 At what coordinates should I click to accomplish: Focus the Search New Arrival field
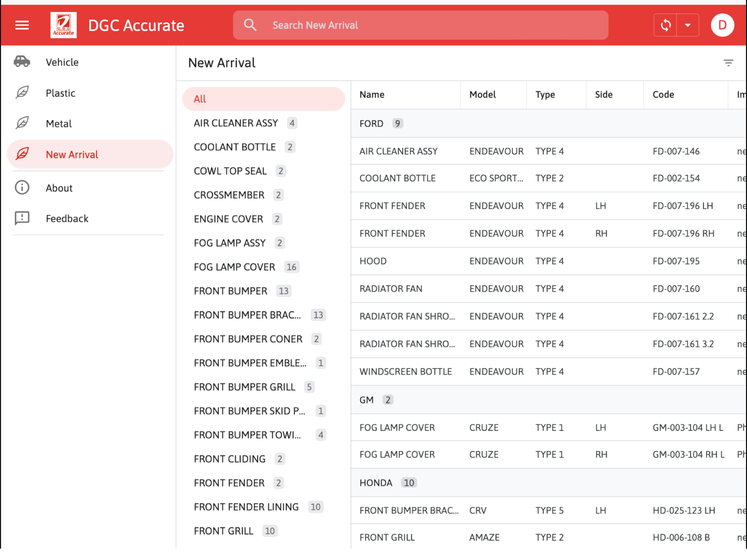point(420,25)
